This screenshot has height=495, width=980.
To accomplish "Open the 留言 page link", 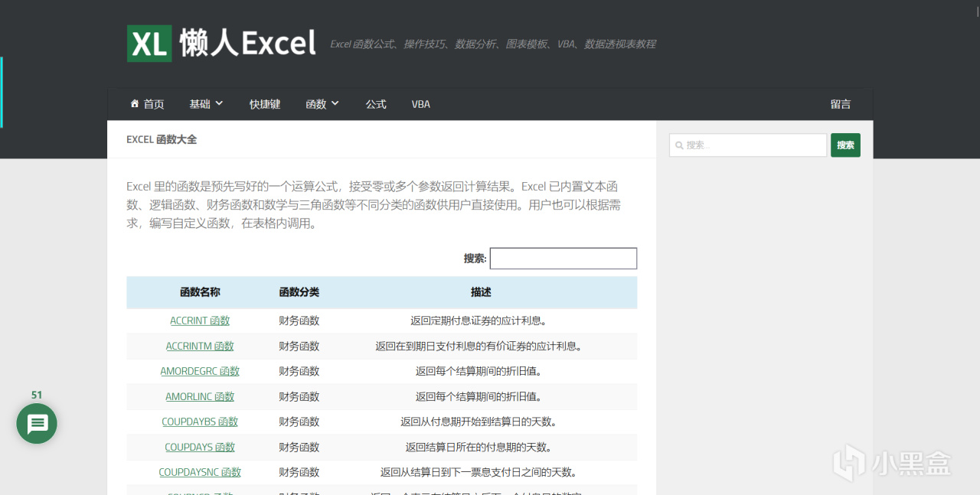I will (841, 104).
